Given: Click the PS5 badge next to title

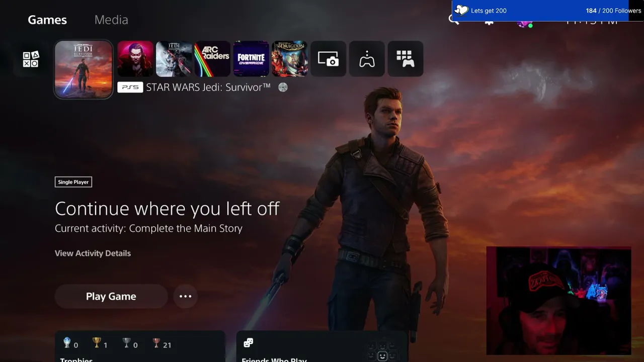Looking at the screenshot, I should pos(130,87).
